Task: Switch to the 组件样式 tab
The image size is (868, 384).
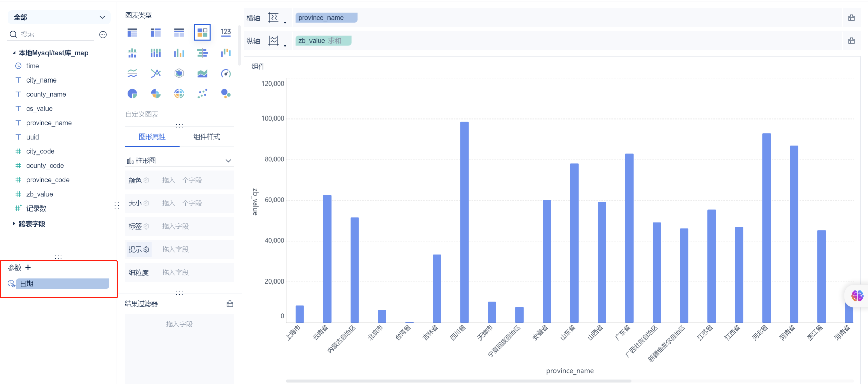Action: 207,137
